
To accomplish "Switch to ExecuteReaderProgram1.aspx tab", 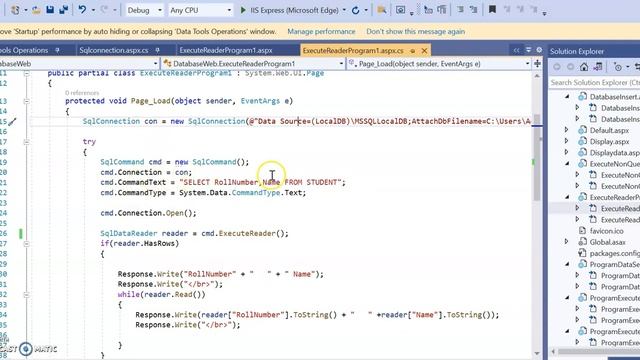I will tap(226, 50).
